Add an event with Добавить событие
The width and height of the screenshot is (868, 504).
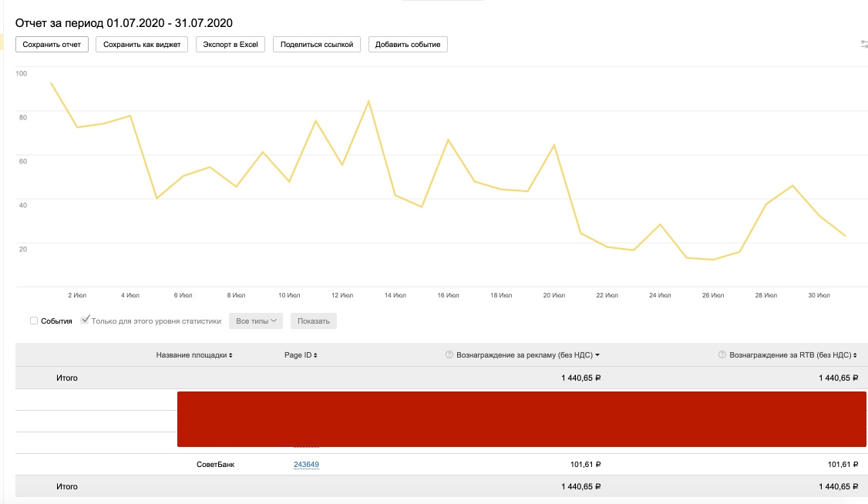tap(408, 44)
